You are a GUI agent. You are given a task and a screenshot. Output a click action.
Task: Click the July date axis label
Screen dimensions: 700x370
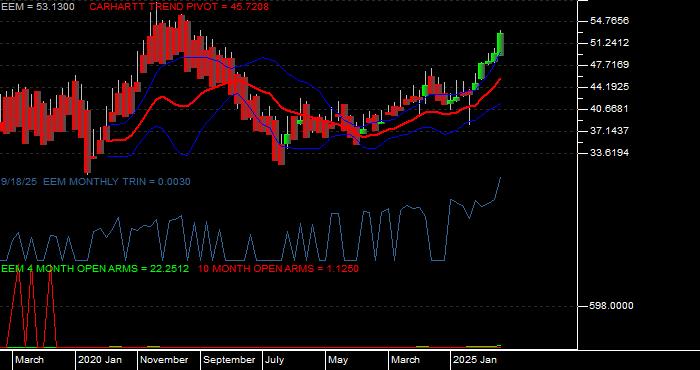275,360
